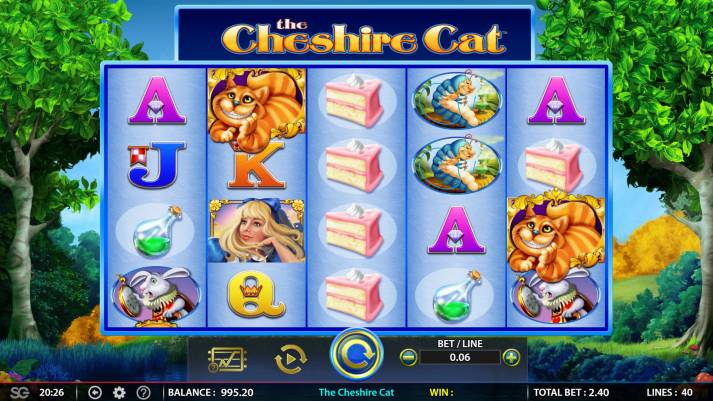
Task: Open settings gear in bottom bar
Action: (x=119, y=392)
